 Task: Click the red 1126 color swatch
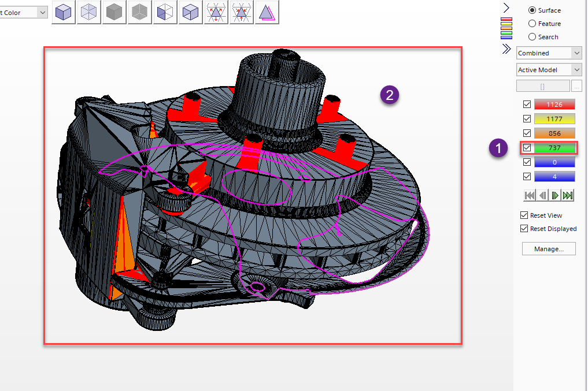pyautogui.click(x=554, y=104)
